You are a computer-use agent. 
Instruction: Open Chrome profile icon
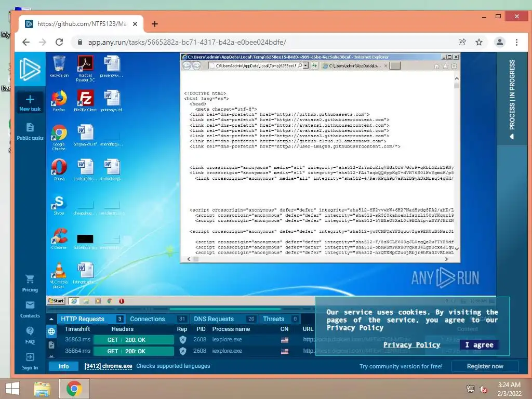pyautogui.click(x=499, y=42)
